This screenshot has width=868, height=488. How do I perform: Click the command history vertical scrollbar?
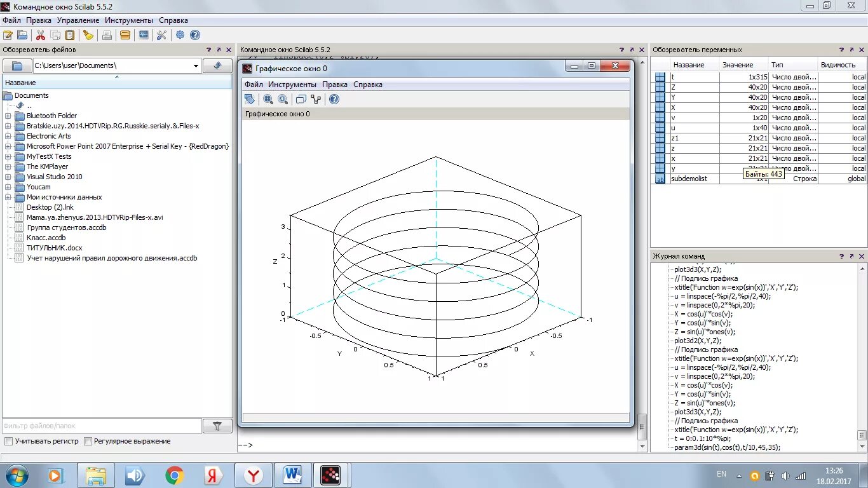pos(862,357)
